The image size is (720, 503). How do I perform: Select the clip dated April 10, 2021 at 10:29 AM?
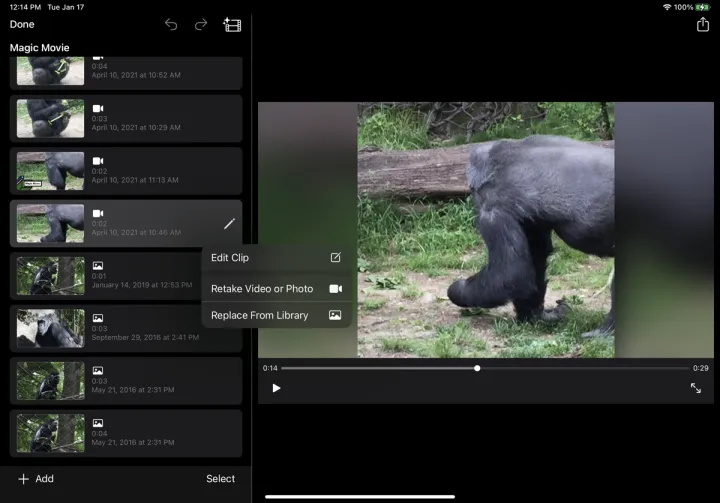click(126, 119)
